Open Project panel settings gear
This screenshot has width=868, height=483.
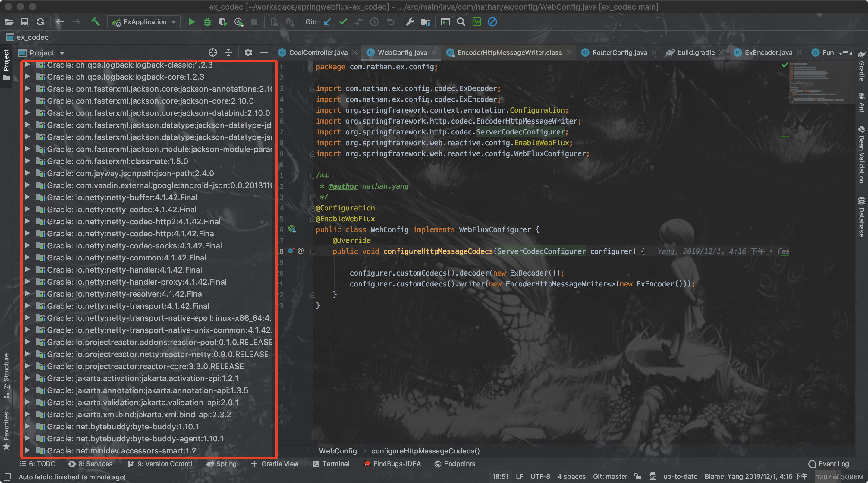click(x=248, y=52)
